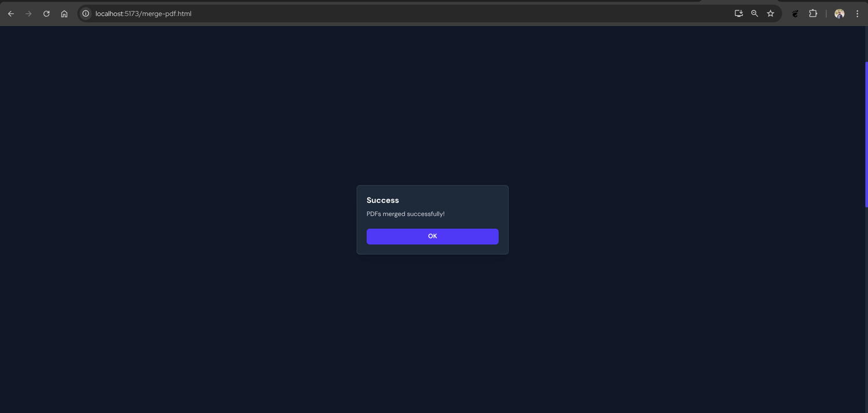View site information icon in address bar
The width and height of the screenshot is (868, 413).
click(x=86, y=13)
